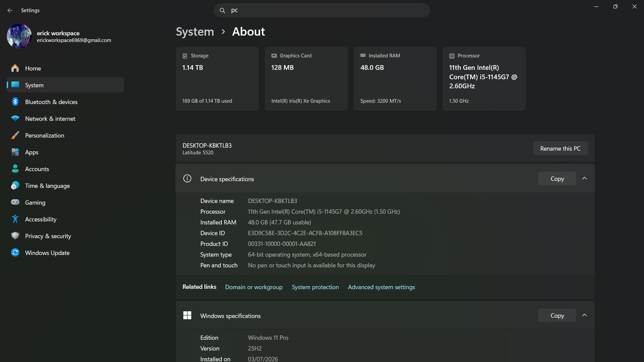Click the erickworkspace6969@gmail.com email text
Screen dimensions: 644x362
(74, 40)
